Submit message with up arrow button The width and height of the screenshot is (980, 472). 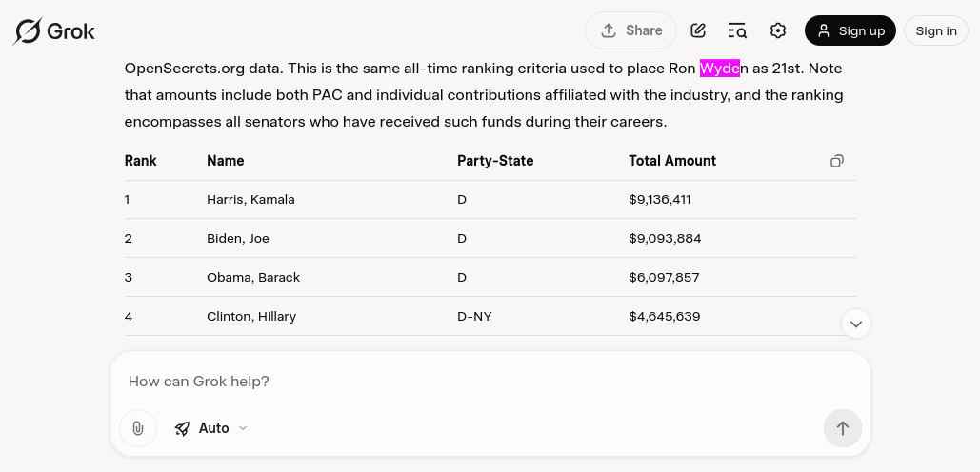point(843,428)
